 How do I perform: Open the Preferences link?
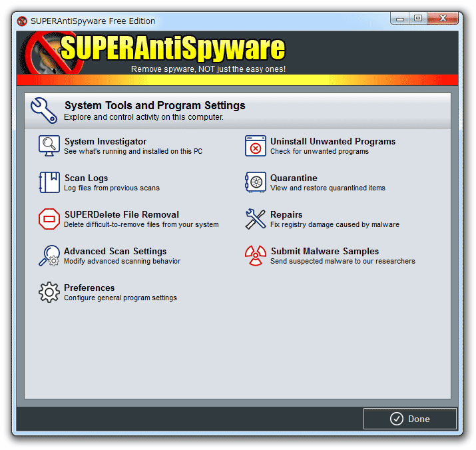pos(89,288)
